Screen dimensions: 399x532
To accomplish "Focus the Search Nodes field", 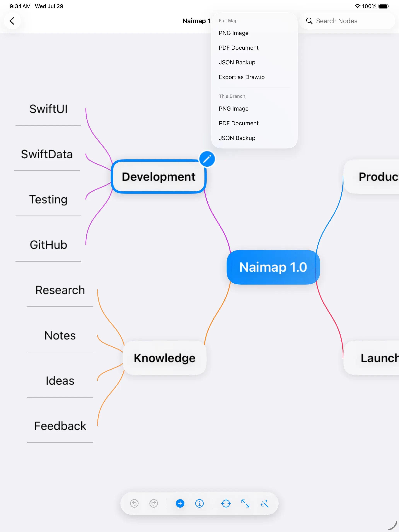I will [x=347, y=21].
